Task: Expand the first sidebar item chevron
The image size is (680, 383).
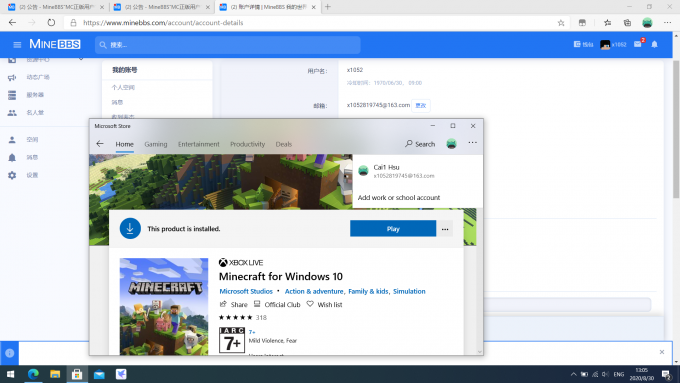Action: click(x=81, y=59)
